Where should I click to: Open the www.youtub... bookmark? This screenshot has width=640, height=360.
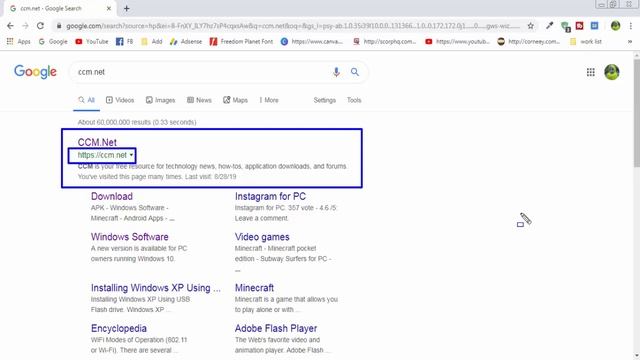tap(457, 42)
